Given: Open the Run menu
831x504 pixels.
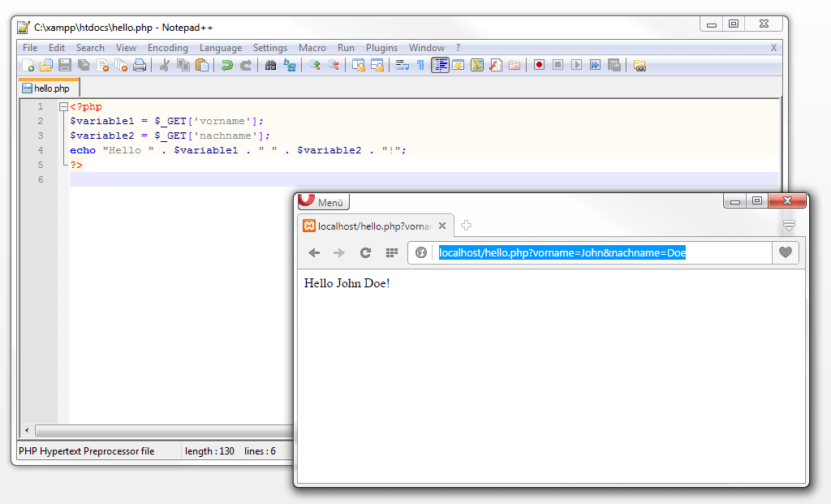Looking at the screenshot, I should [346, 48].
